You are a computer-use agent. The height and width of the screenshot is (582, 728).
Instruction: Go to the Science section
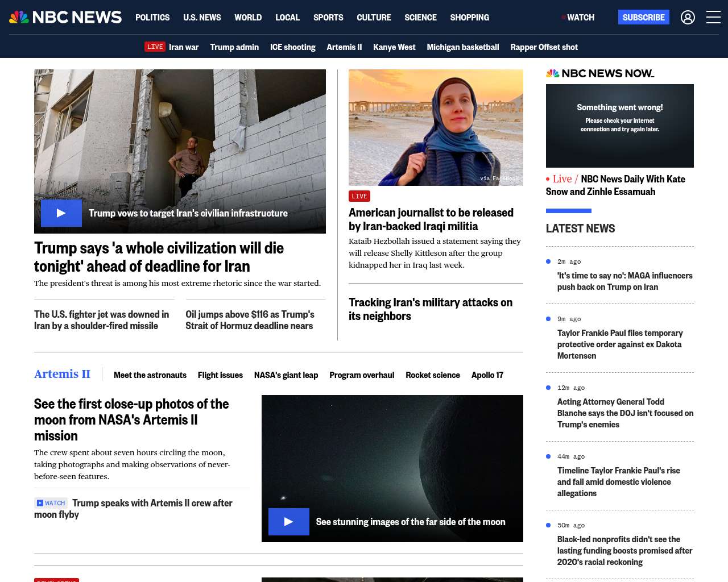(x=420, y=18)
